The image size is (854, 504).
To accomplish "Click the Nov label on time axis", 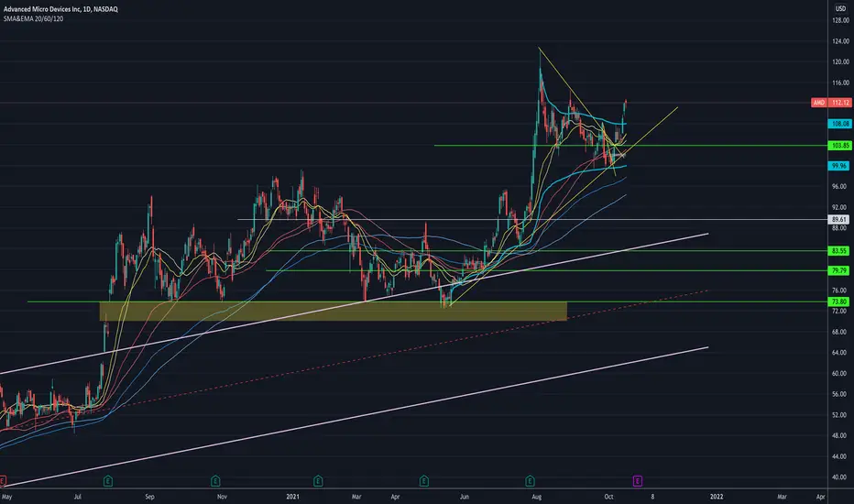I will click(x=222, y=497).
